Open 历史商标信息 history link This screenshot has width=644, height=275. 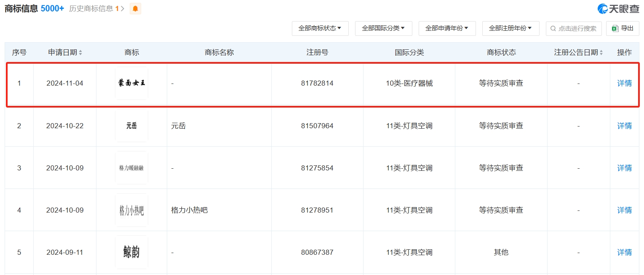tap(96, 8)
